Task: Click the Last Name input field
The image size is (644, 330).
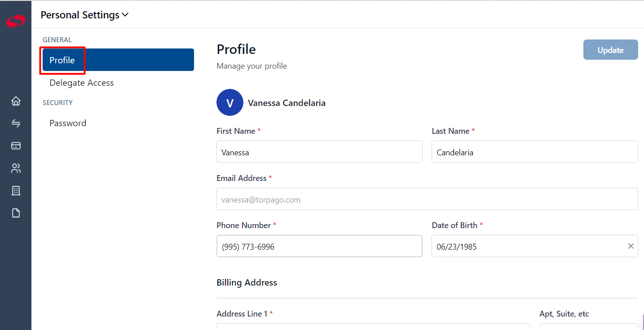Action: tap(535, 152)
